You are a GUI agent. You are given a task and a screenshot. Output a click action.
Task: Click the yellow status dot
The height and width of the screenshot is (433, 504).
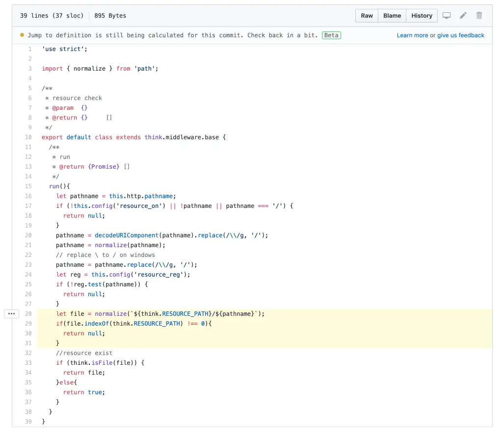(x=22, y=35)
